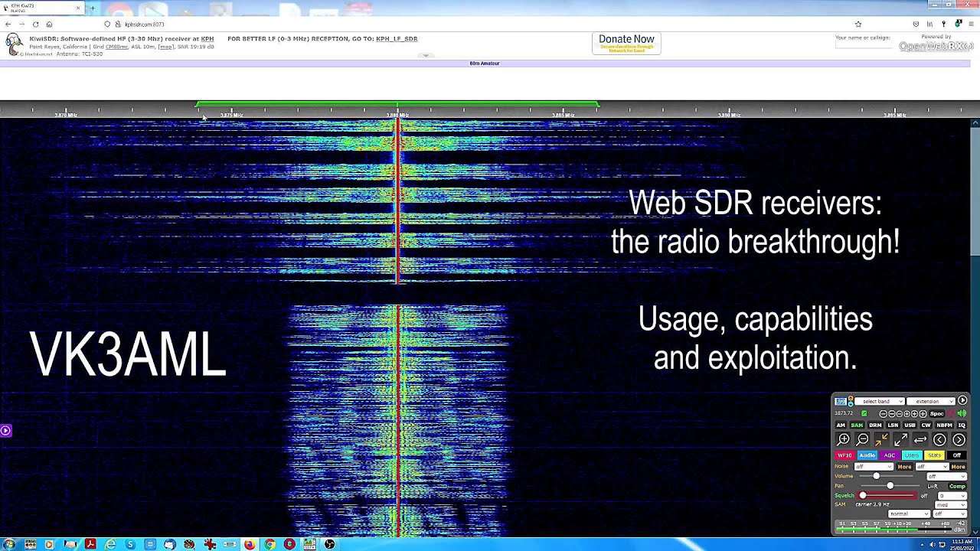The width and height of the screenshot is (980, 551).
Task: Click the first More button after Noise
Action: (x=904, y=467)
